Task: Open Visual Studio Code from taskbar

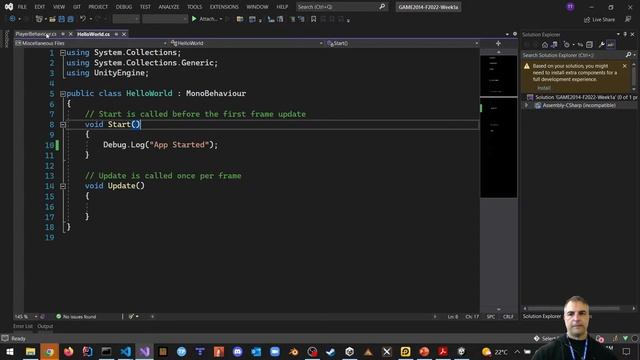Action: click(125, 351)
